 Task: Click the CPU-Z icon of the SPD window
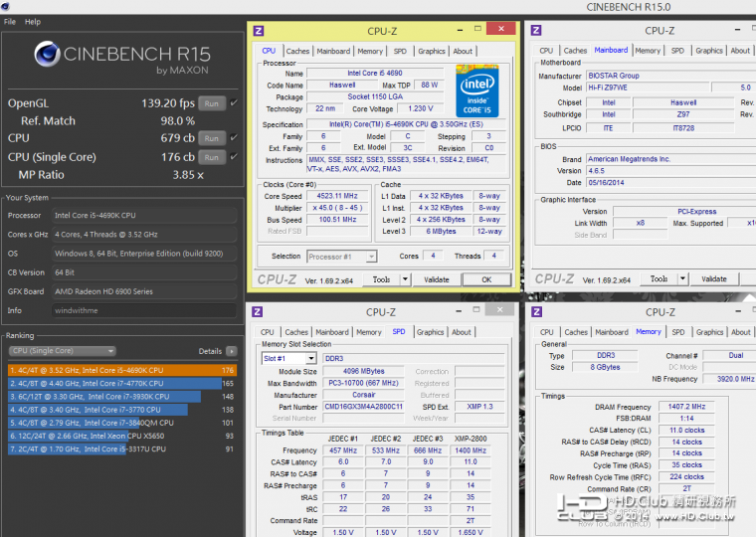pos(259,312)
